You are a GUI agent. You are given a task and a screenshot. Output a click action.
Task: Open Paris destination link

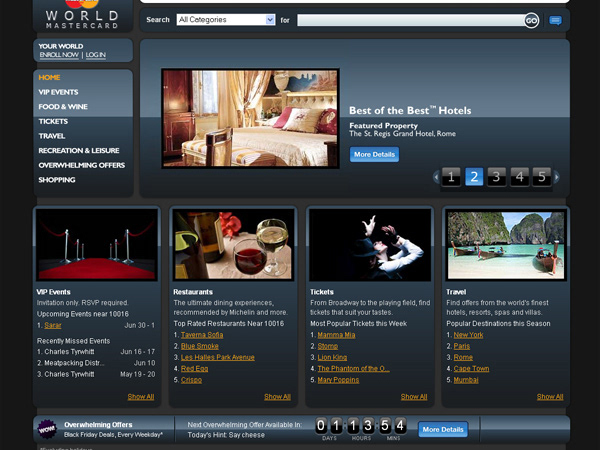click(x=462, y=346)
